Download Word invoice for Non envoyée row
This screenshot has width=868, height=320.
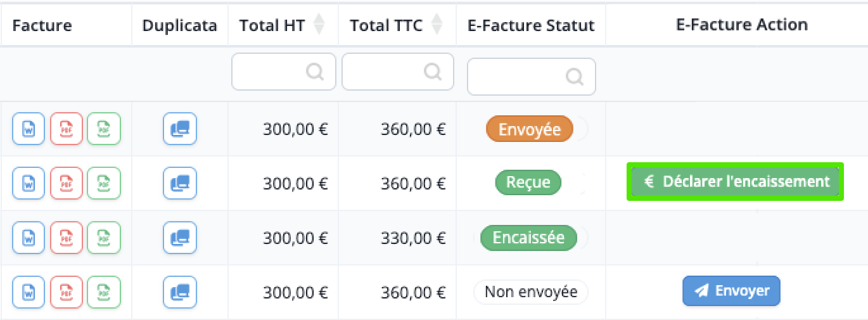[x=29, y=292]
